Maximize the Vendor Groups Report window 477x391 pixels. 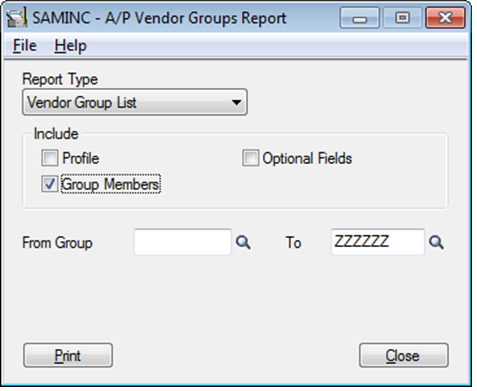(x=402, y=18)
